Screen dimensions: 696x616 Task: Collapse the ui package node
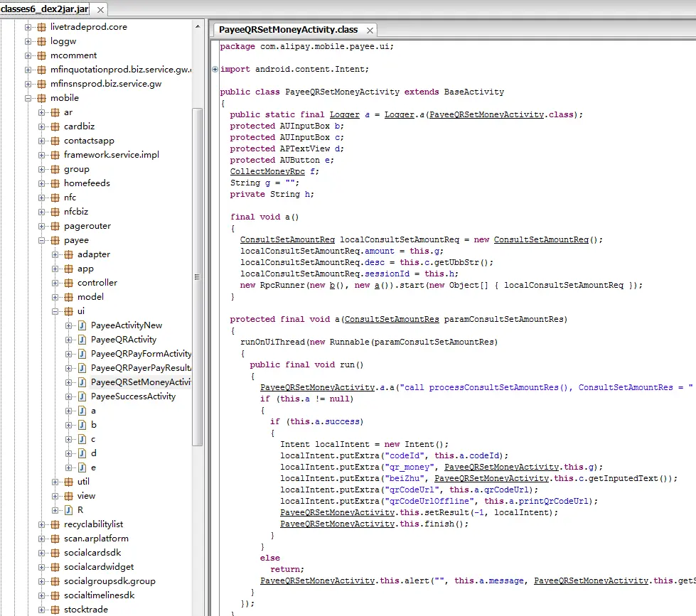[55, 311]
